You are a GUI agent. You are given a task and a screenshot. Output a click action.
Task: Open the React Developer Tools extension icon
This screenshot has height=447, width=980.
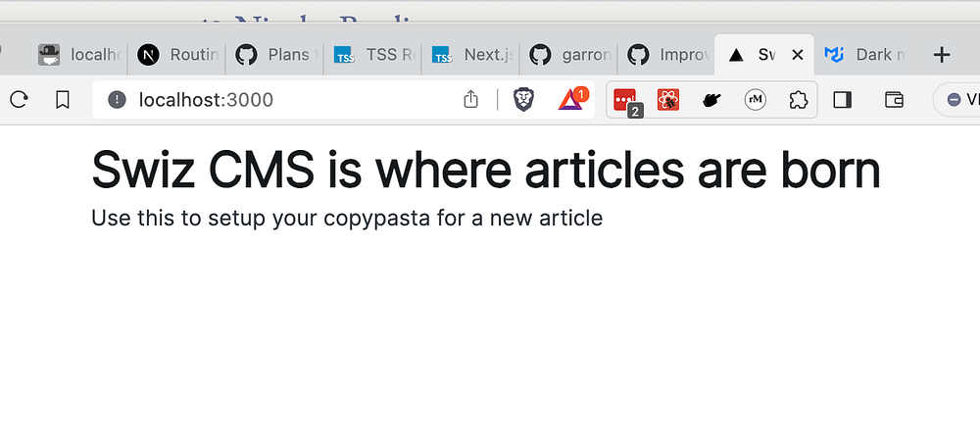(668, 99)
